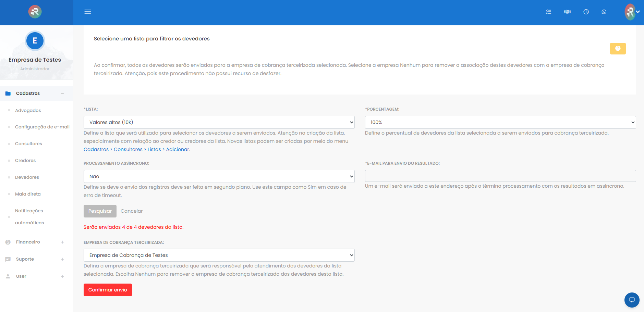Click the hamburger menu icon
This screenshot has width=644, height=312.
pos(88,12)
